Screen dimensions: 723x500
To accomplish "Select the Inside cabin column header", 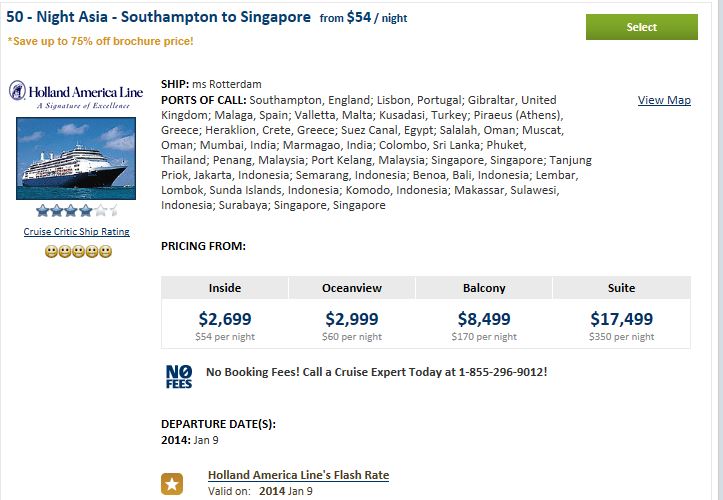I will coord(225,288).
